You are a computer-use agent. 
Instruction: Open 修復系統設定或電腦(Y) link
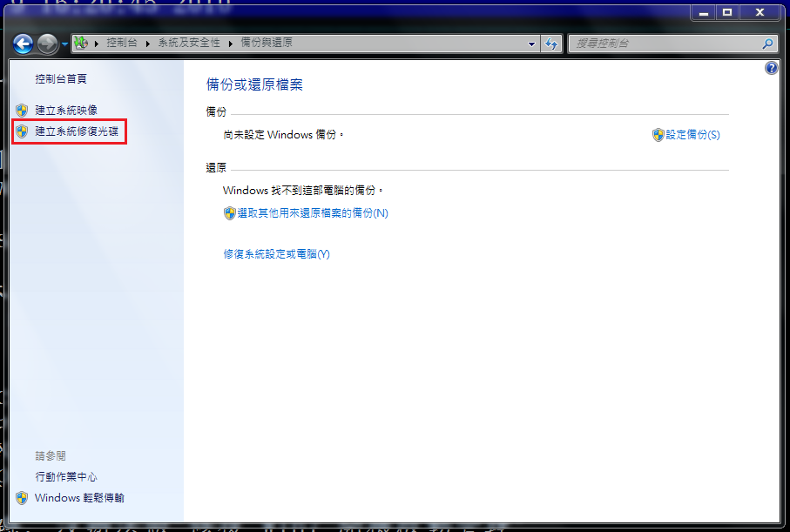tap(277, 254)
